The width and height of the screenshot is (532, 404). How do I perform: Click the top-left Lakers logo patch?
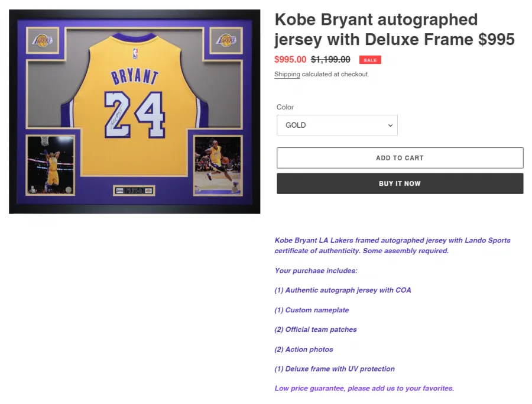pyautogui.click(x=43, y=41)
